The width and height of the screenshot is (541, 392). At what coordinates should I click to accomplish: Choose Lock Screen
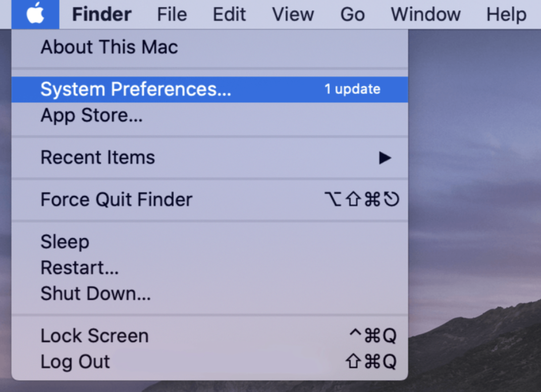94,336
